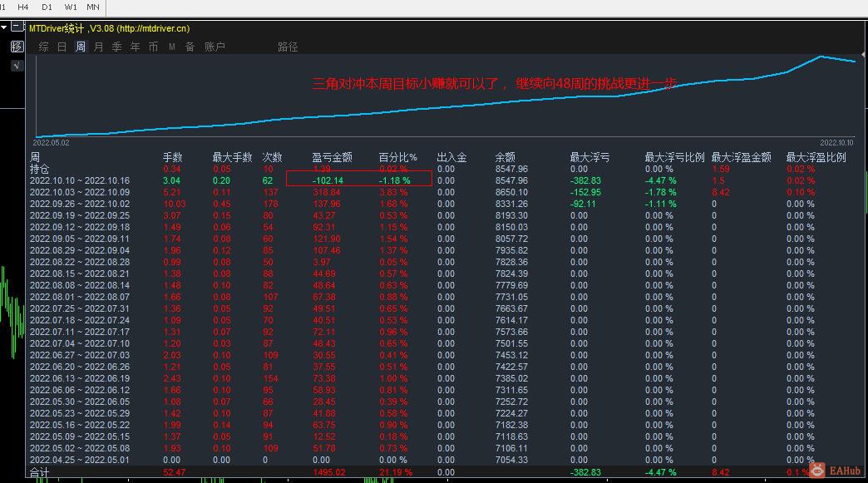Click the 手数 column header
The height and width of the screenshot is (483, 868).
172,157
